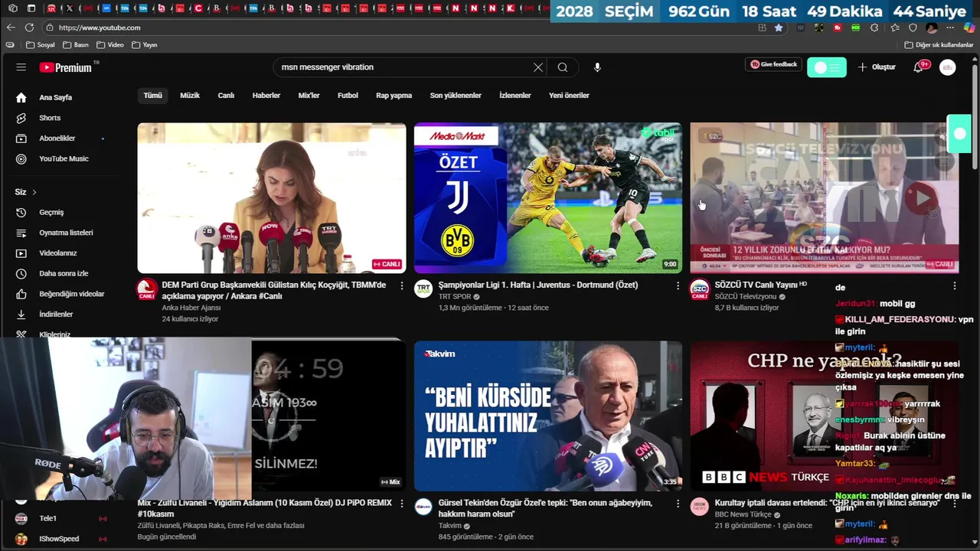Screen dimensions: 980x551
Task: Open the Basın bookmarks folder
Action: point(76,45)
